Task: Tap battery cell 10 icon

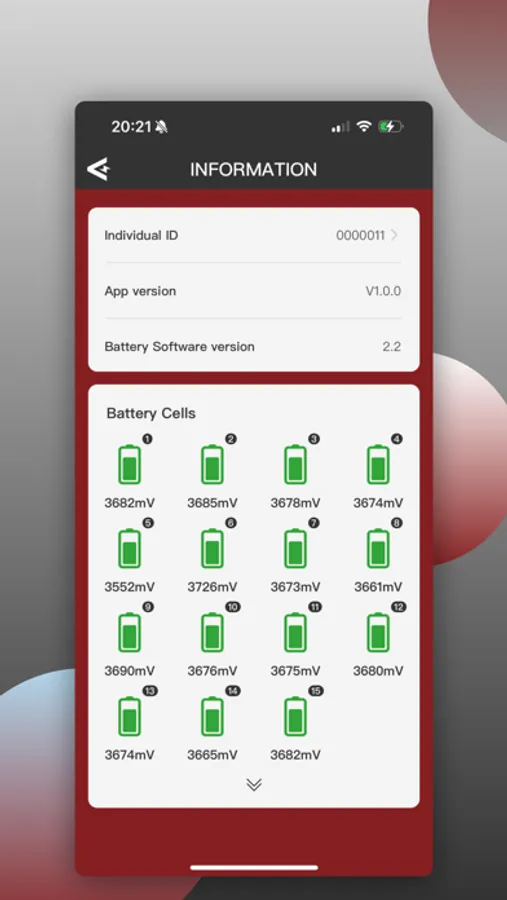Action: (212, 632)
